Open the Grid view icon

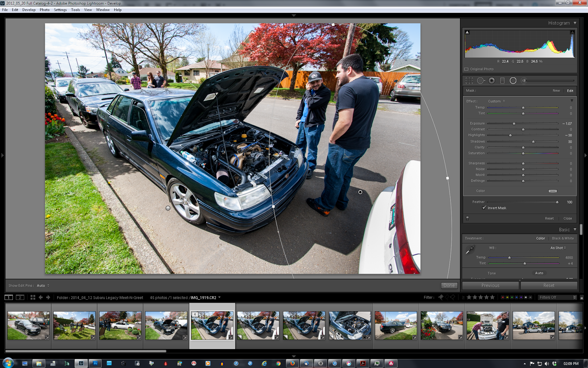33,297
